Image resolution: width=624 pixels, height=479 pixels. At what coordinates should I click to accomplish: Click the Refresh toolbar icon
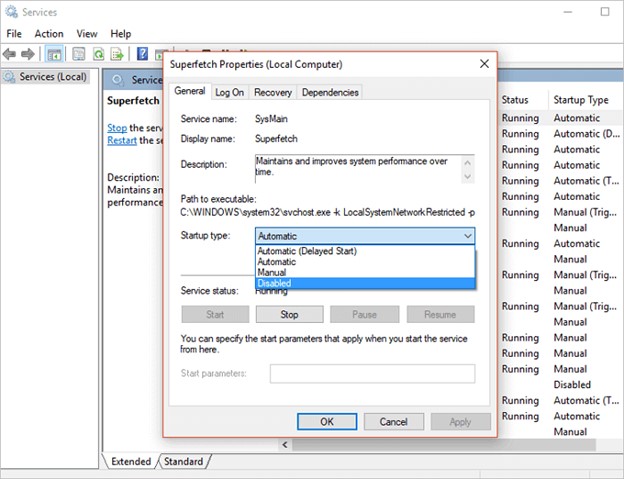[99, 54]
